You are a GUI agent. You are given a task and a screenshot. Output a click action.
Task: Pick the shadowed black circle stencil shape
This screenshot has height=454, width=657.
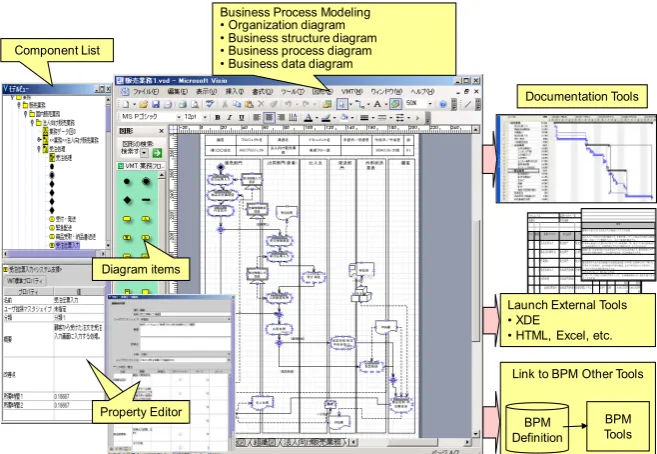coord(146,181)
